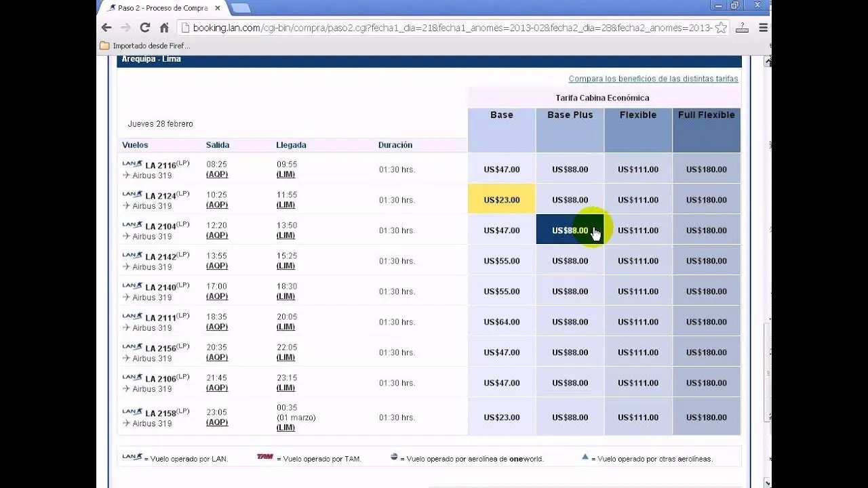868x488 pixels.
Task: Open a new browser tab
Action: (240, 8)
